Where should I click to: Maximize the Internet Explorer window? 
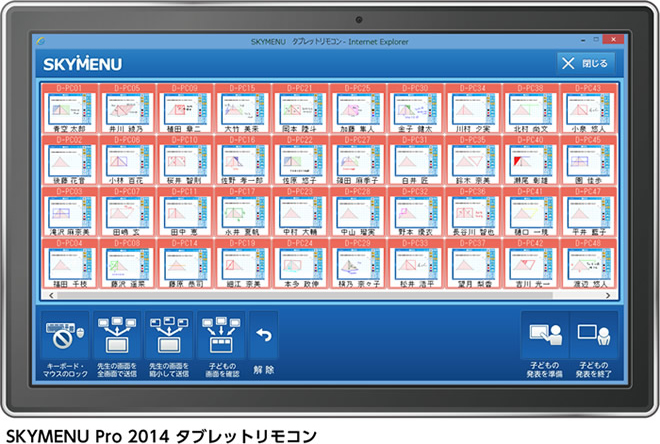pos(596,40)
